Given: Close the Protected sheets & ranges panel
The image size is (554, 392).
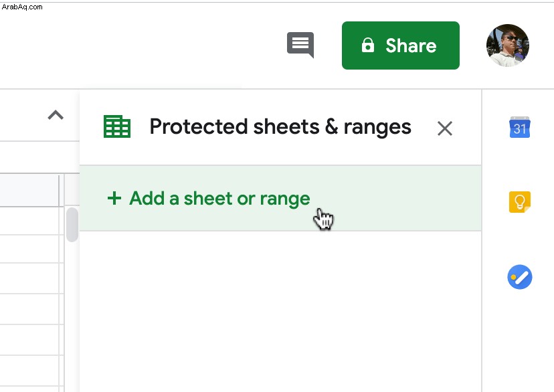Looking at the screenshot, I should click(x=444, y=128).
